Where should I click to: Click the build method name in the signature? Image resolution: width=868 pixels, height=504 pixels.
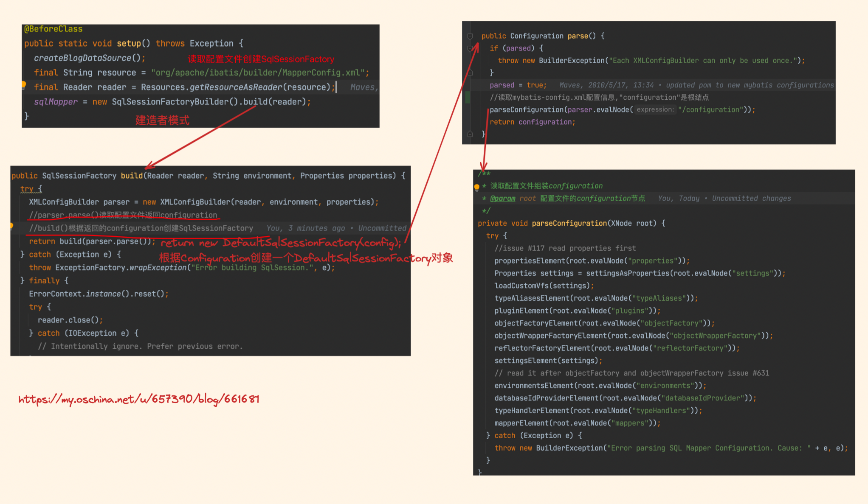pos(132,176)
